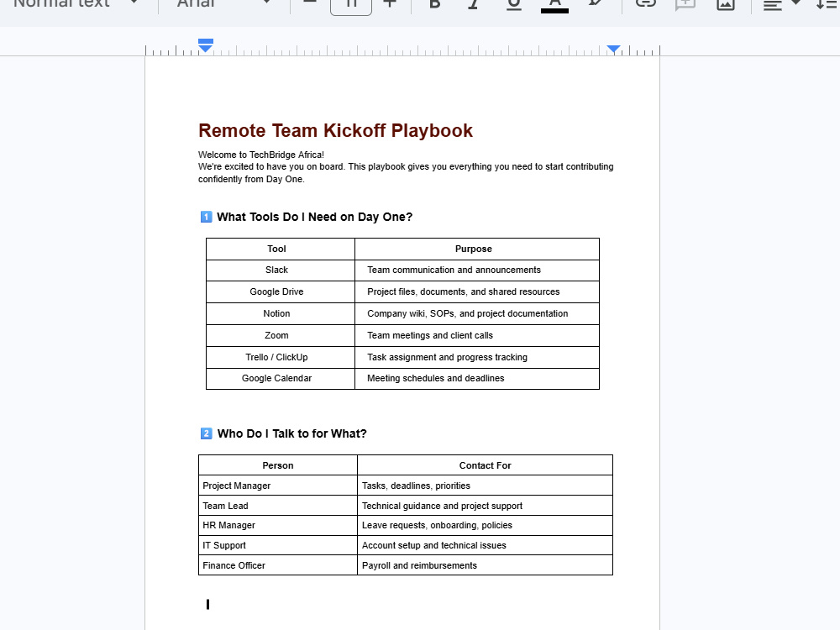
Task: Click the 'HR Manager' cell
Action: pos(277,526)
